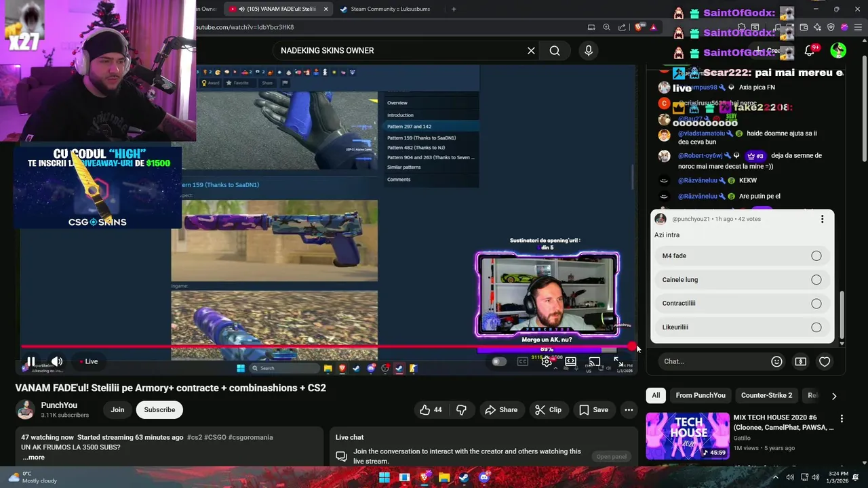Open video settings gear in player
Image resolution: width=868 pixels, height=488 pixels.
[547, 361]
